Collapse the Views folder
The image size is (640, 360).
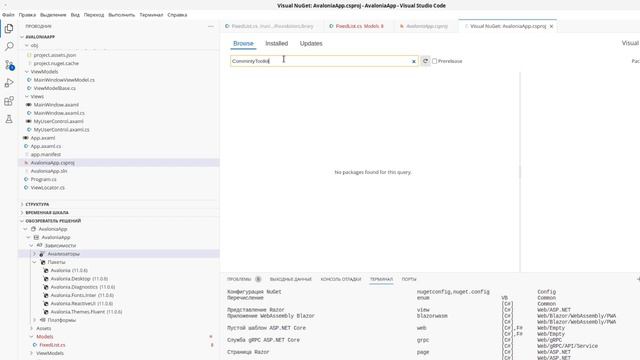click(x=37, y=96)
